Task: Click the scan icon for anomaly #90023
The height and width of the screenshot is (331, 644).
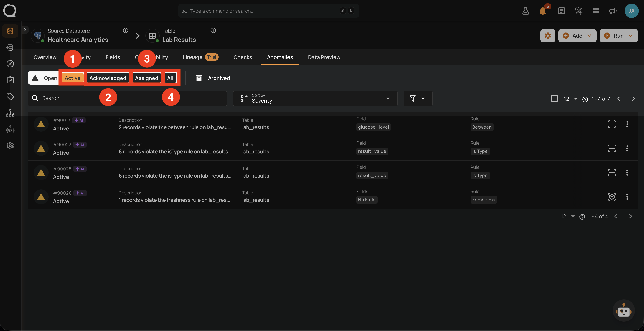Action: coord(612,148)
